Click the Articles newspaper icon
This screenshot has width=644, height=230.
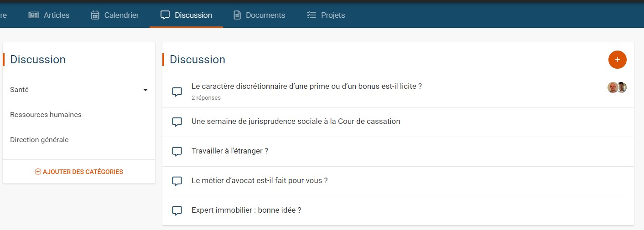pos(34,15)
